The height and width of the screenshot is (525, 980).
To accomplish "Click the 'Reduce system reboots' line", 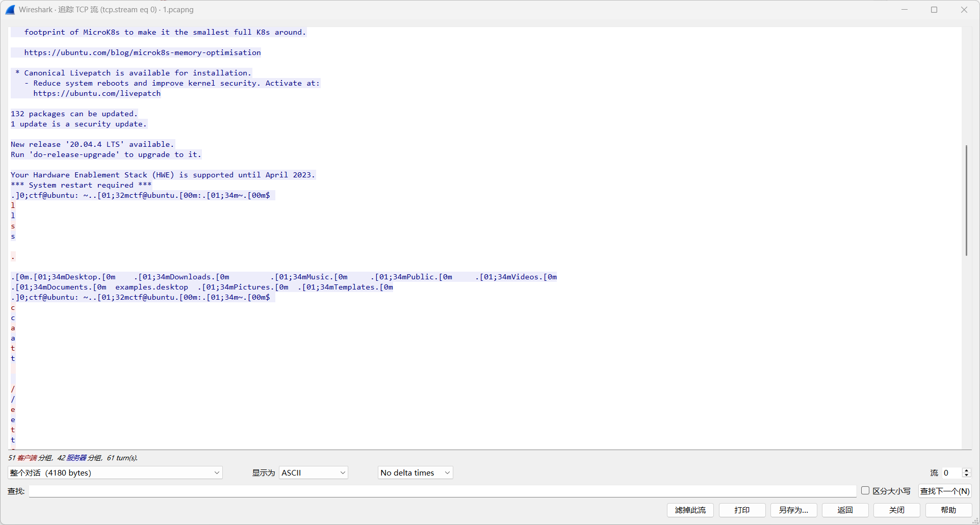I will pyautogui.click(x=172, y=83).
